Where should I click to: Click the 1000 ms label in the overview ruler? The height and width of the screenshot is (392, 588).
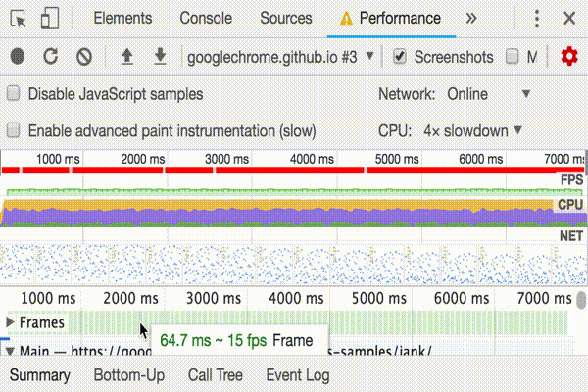pyautogui.click(x=58, y=159)
